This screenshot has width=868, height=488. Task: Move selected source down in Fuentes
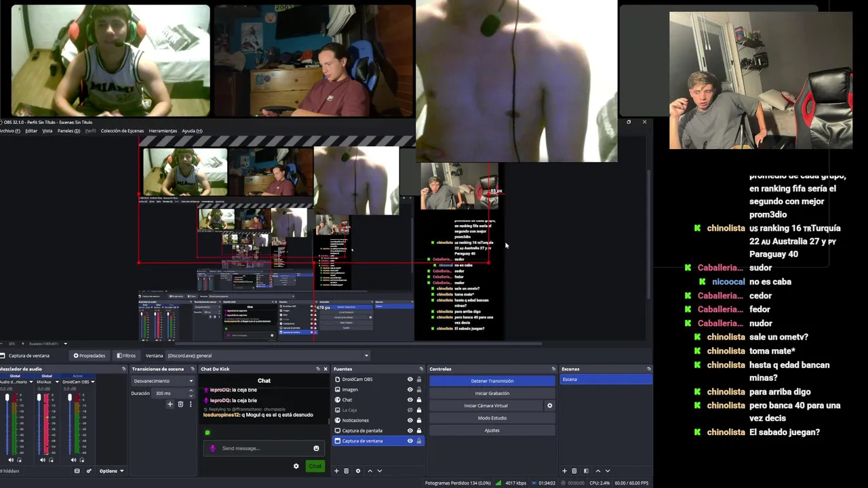click(379, 470)
